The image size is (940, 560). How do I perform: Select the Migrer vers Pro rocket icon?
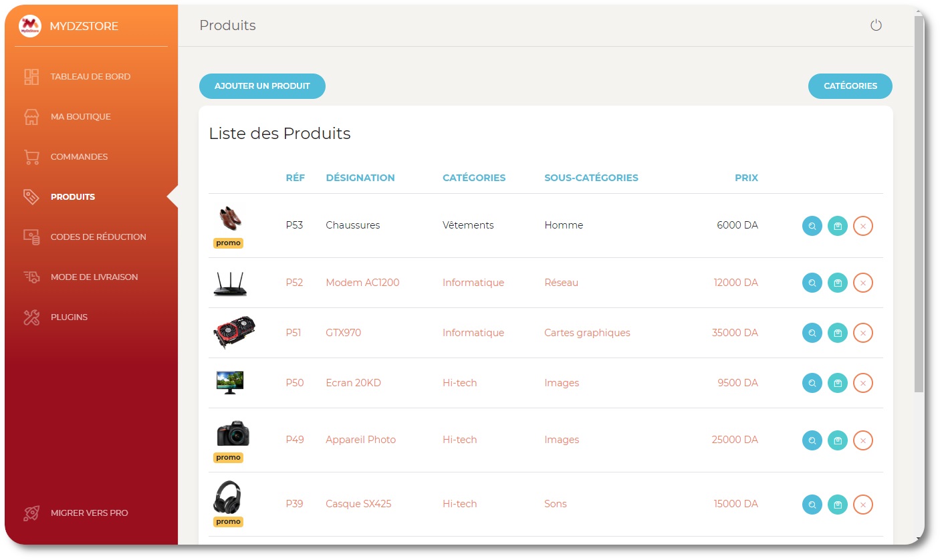[x=31, y=513]
